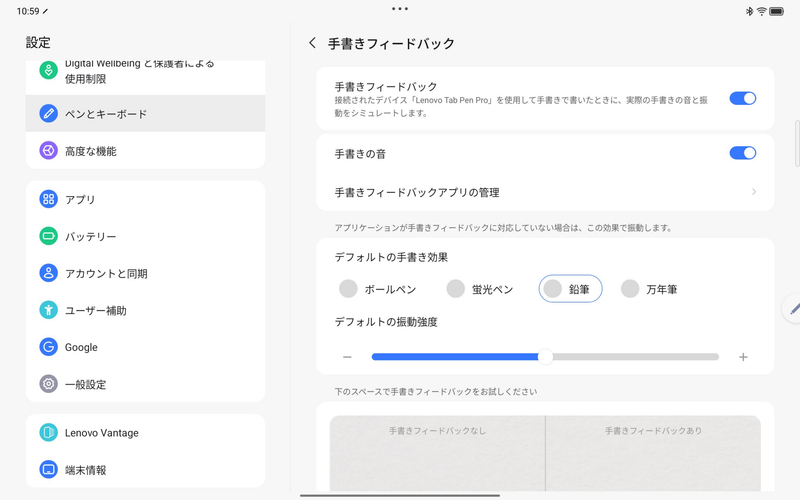This screenshot has height=500, width=800.
Task: Click the デフォルトの振動強度 slider track
Action: point(630,357)
